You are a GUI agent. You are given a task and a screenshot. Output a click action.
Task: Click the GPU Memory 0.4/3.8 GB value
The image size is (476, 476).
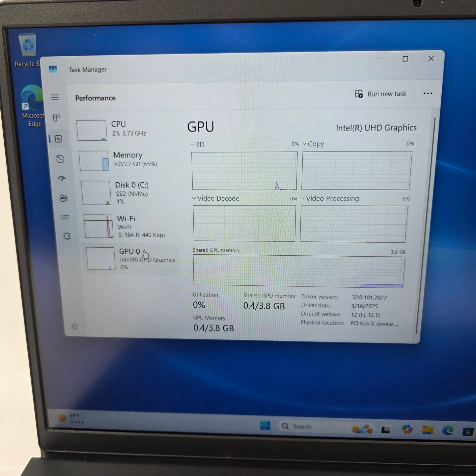point(213,328)
